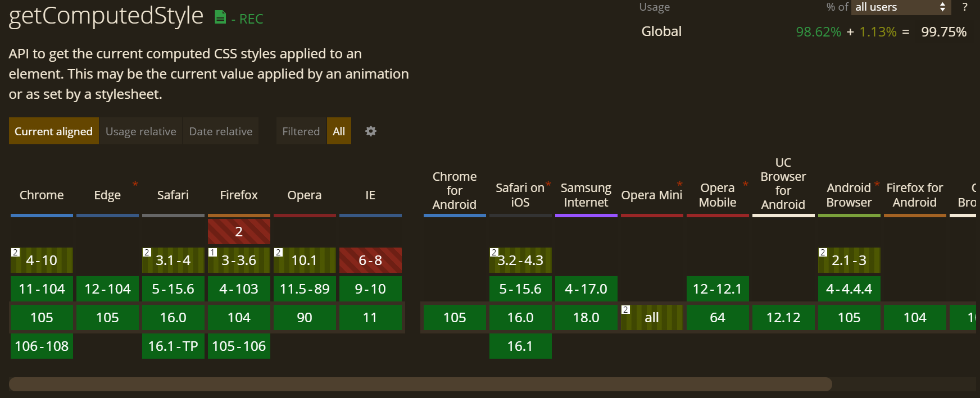Select the Firefox 4-103 cell

click(239, 289)
